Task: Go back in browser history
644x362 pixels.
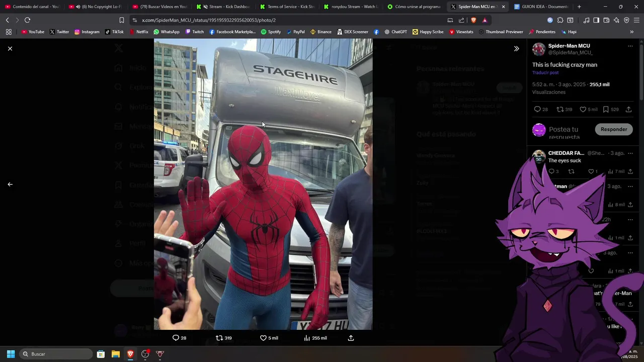Action: [7, 20]
